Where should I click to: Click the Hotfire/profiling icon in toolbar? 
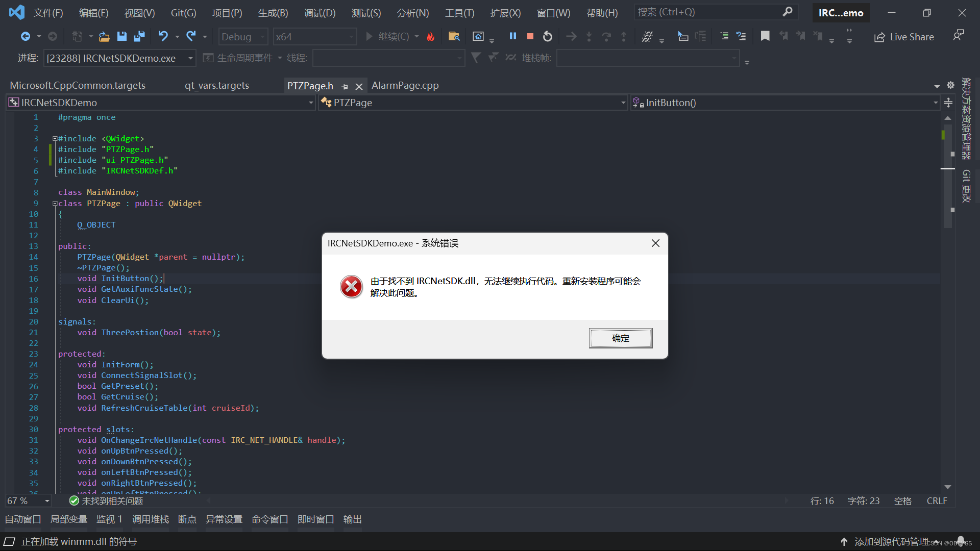point(430,36)
